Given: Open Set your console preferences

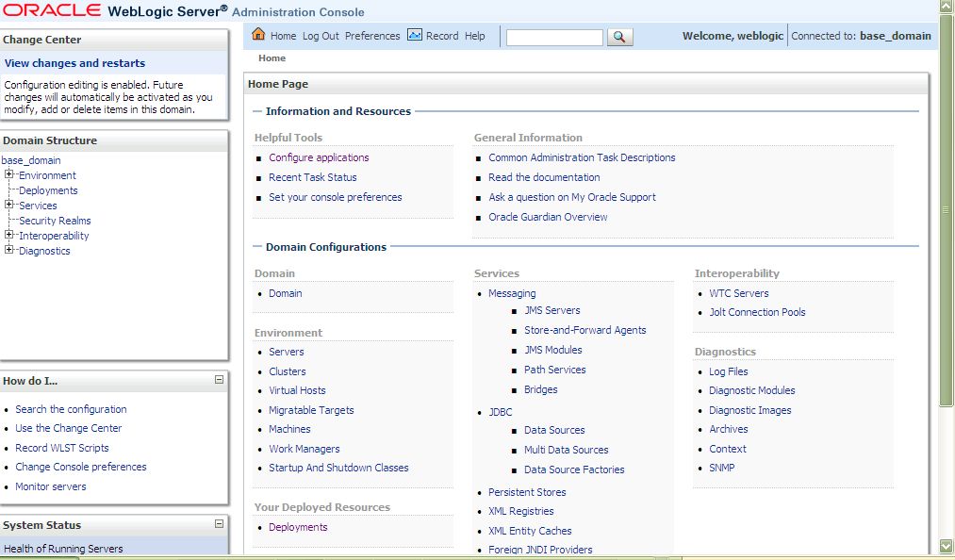Looking at the screenshot, I should pyautogui.click(x=336, y=197).
